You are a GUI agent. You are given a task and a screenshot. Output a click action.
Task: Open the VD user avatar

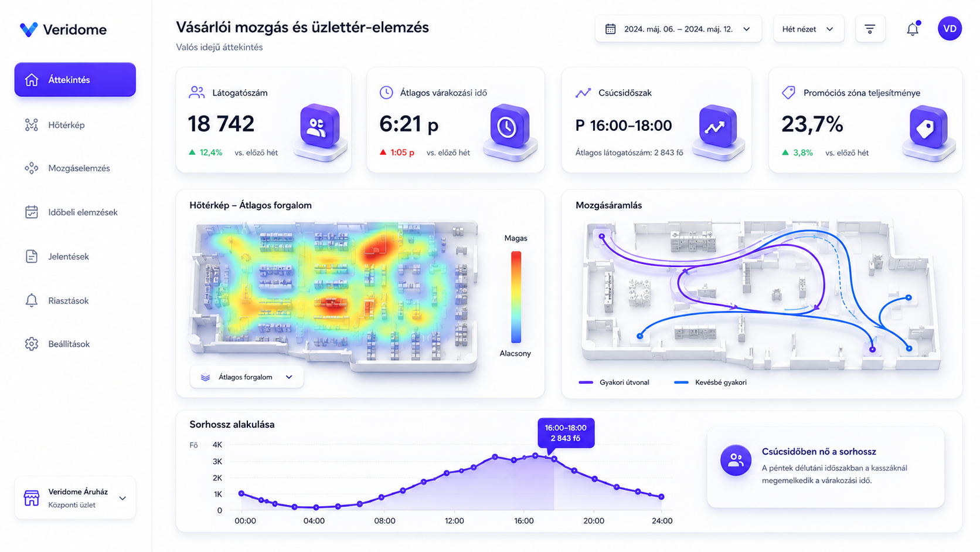coord(950,29)
